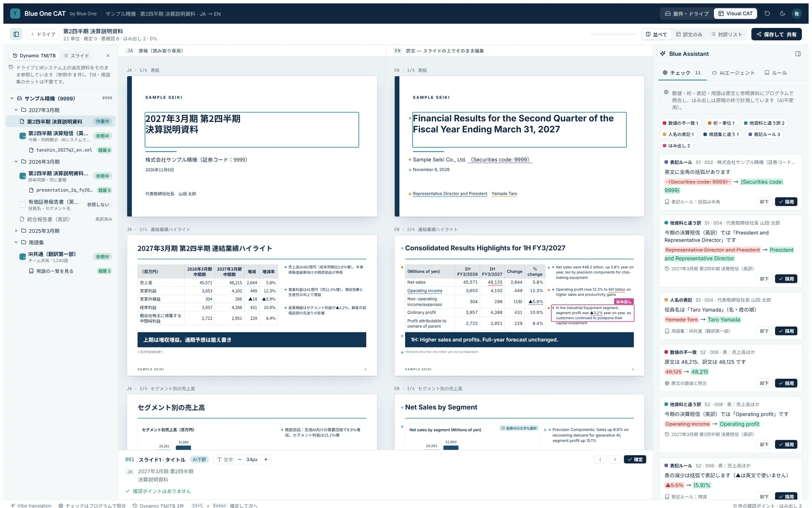Screen dimensions: 812x508
Task: Go to previous segment arrow
Action: [600, 459]
